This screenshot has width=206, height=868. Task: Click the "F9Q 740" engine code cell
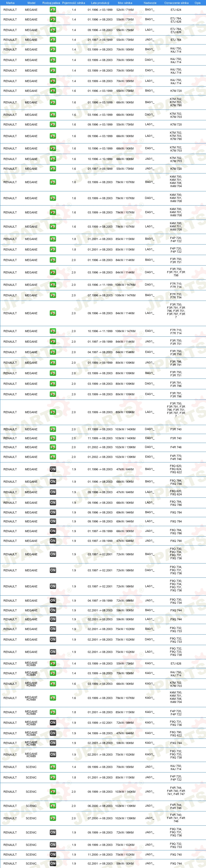(x=176, y=855)
